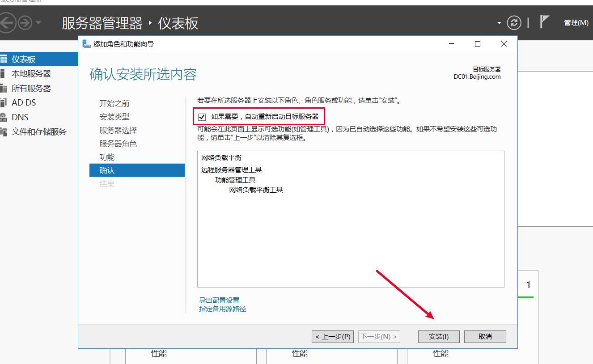The height and width of the screenshot is (364, 593).
Task: Open the 管理(M) menu
Action: 576,23
